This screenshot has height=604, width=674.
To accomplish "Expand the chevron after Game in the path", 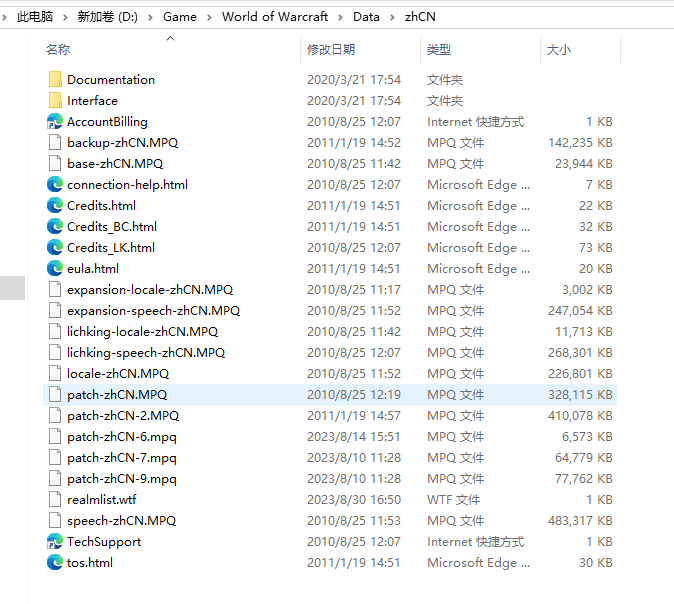I will click(209, 17).
